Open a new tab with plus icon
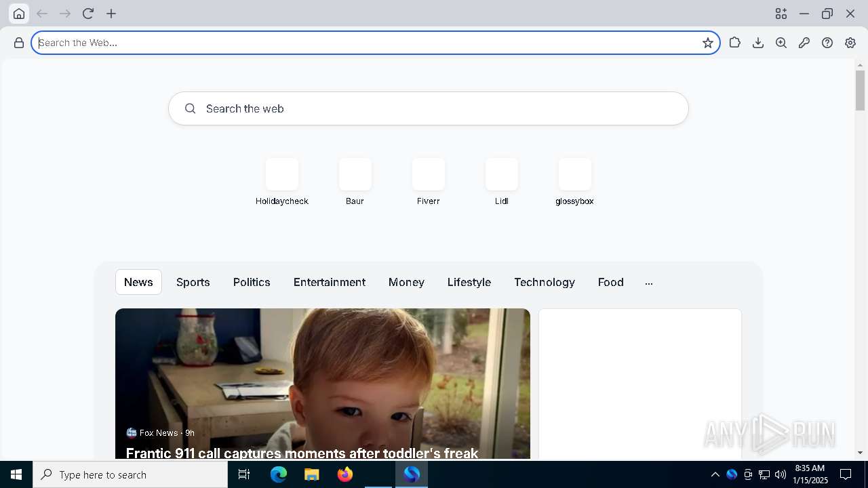Image resolution: width=868 pixels, height=488 pixels. 111,14
